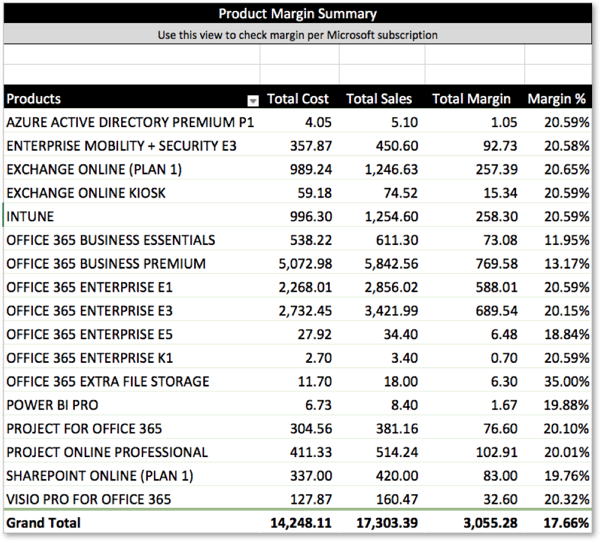Click the Margin % column header
600x541 pixels.
point(557,99)
